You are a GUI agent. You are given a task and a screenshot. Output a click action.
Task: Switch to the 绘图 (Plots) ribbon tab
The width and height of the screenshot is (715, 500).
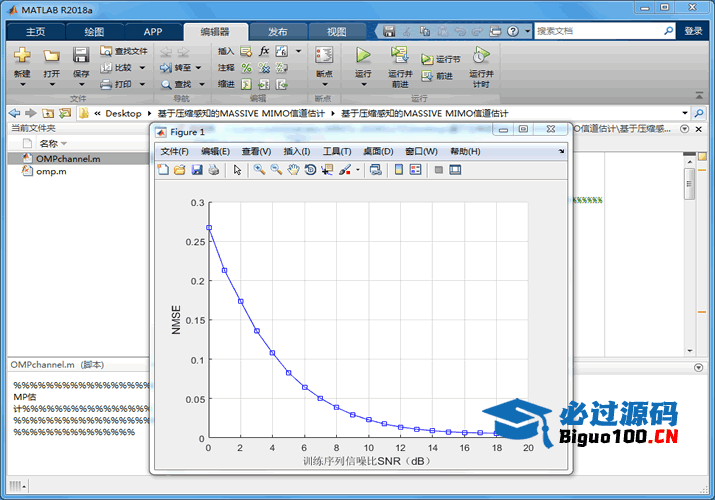pyautogui.click(x=93, y=31)
